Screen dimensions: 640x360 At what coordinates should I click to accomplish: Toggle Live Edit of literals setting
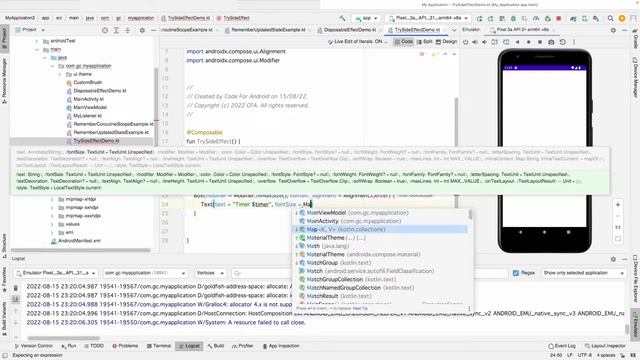point(357,42)
